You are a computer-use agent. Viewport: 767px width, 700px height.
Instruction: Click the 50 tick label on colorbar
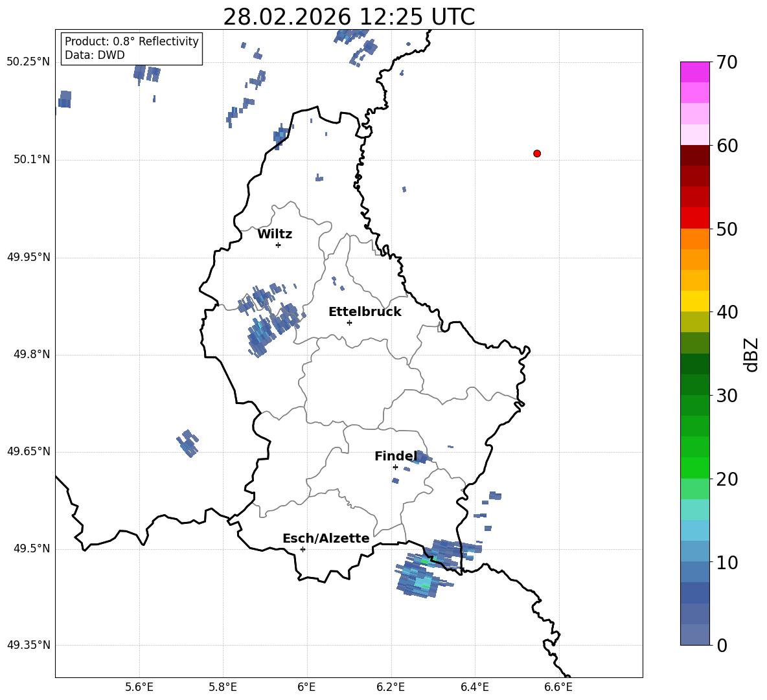727,229
